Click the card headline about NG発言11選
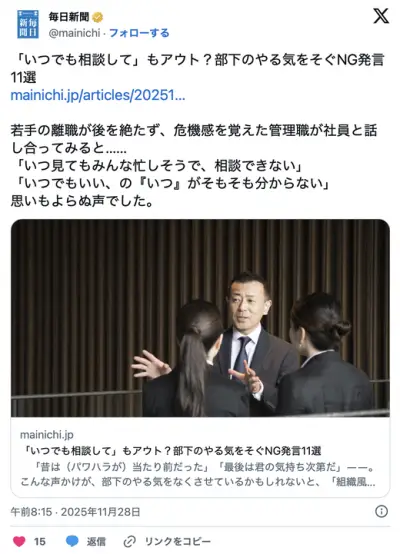The image size is (400, 554). point(170,450)
